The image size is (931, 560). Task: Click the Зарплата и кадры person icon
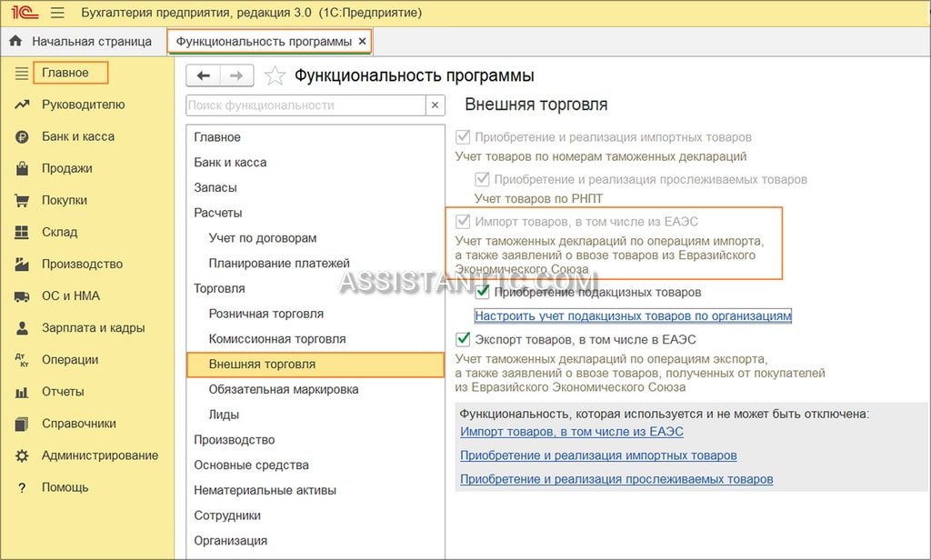(x=22, y=328)
